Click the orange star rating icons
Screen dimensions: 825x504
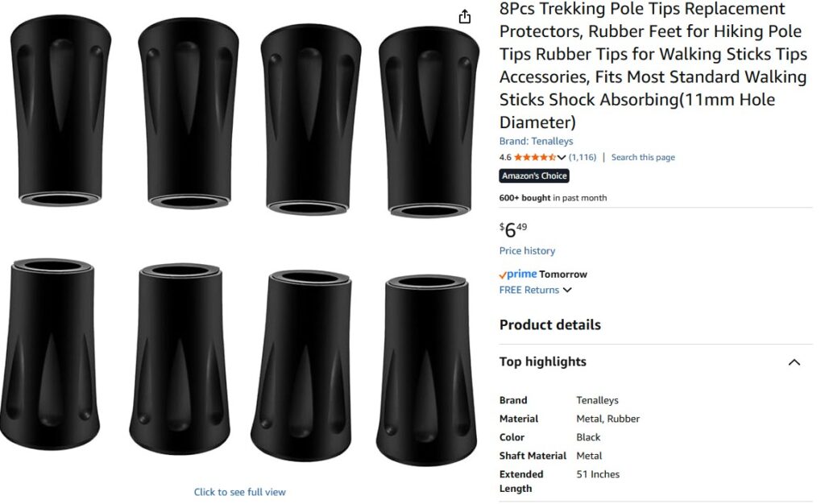pos(535,157)
